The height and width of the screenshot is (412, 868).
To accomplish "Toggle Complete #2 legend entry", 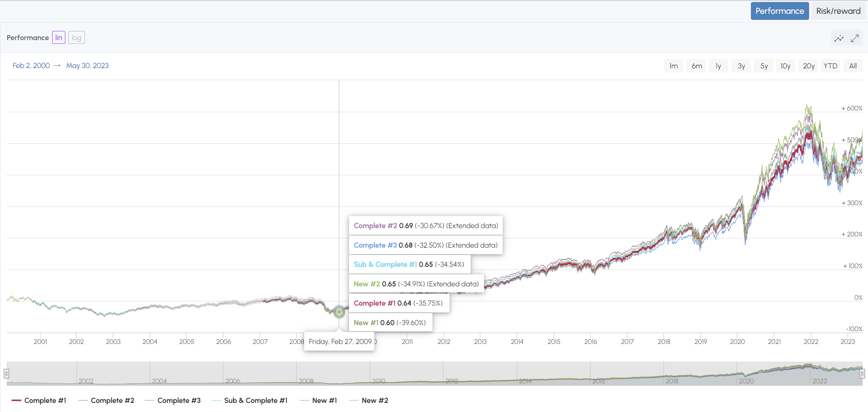I will tap(112, 400).
